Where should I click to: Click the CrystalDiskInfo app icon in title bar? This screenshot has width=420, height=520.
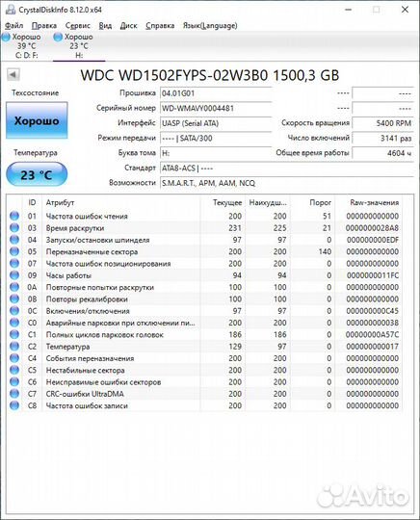(11, 10)
